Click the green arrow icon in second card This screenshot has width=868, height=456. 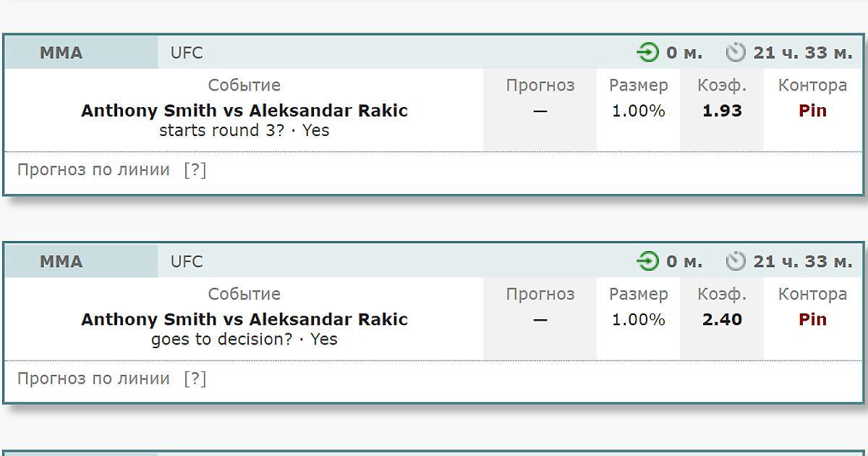(x=648, y=261)
